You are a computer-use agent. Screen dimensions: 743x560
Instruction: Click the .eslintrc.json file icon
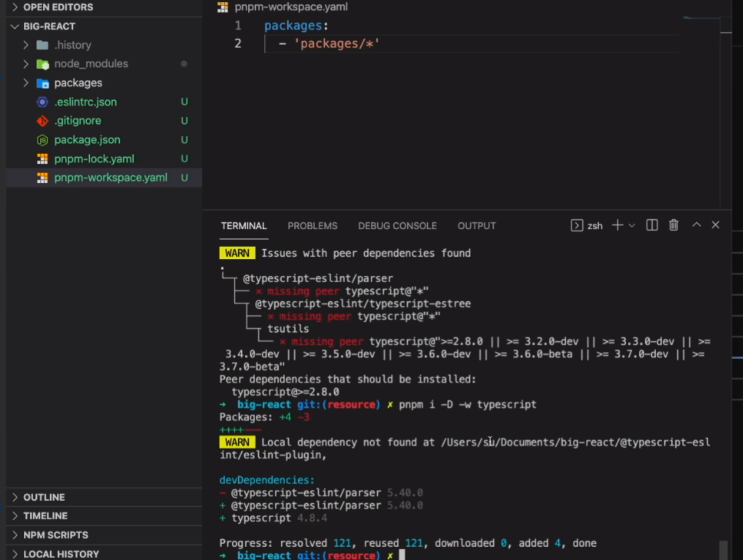click(x=42, y=102)
